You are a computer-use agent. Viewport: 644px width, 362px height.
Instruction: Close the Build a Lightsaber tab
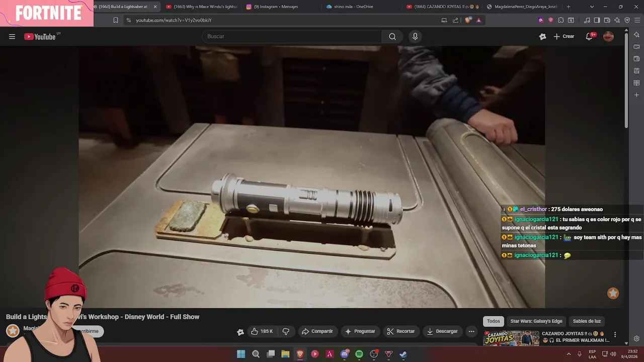pyautogui.click(x=155, y=7)
